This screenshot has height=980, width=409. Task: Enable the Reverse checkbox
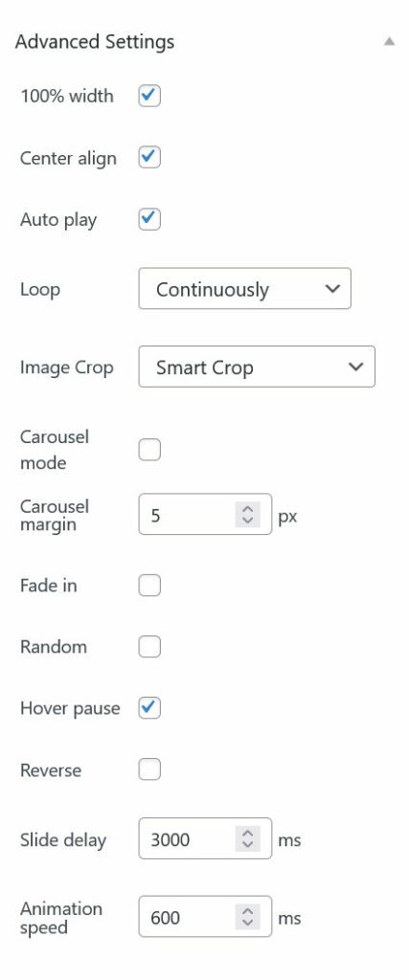point(149,769)
